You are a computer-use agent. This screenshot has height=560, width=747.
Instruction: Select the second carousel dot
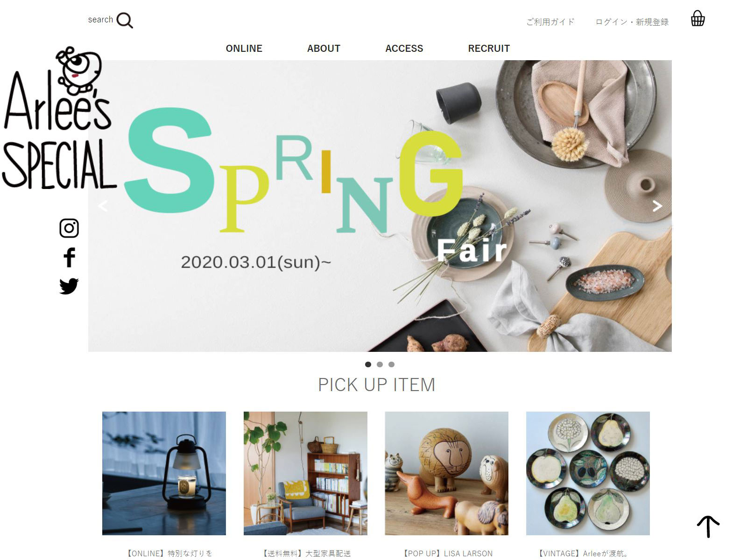click(x=380, y=364)
